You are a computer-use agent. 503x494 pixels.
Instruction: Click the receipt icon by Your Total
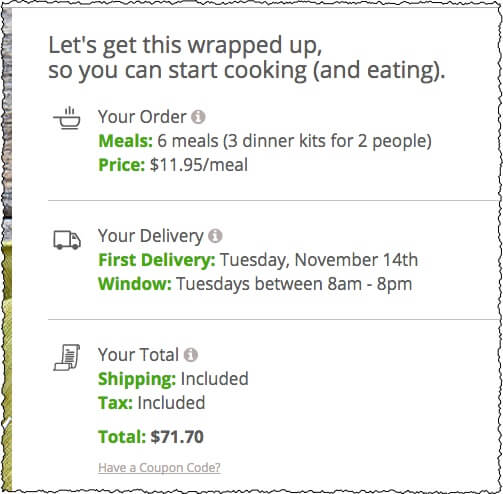(67, 357)
